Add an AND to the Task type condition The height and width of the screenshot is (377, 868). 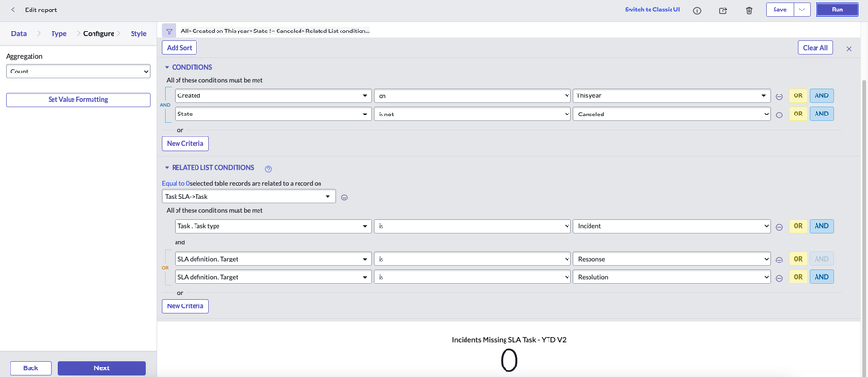coord(821,226)
